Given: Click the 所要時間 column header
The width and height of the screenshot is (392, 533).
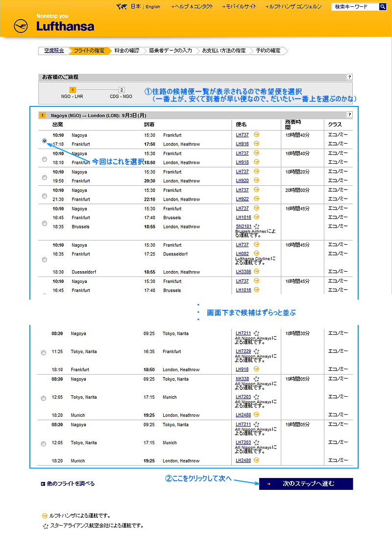Looking at the screenshot, I should (x=293, y=125).
